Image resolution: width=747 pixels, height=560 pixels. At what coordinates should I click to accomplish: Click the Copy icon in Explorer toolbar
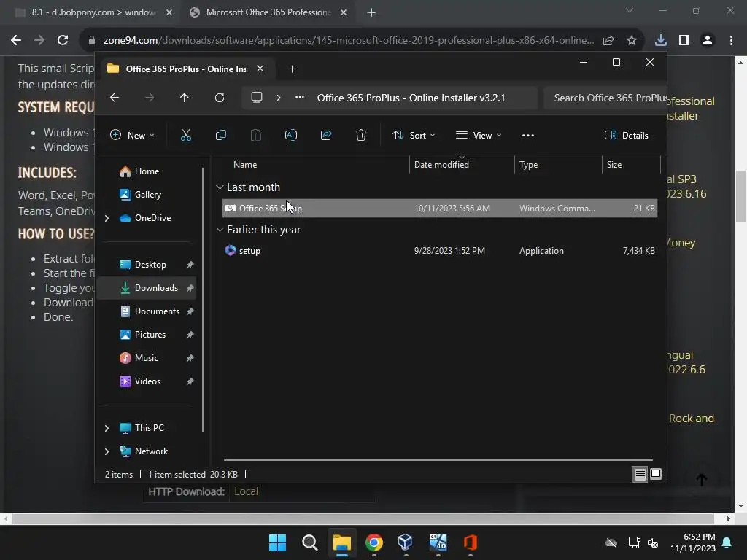tap(220, 135)
